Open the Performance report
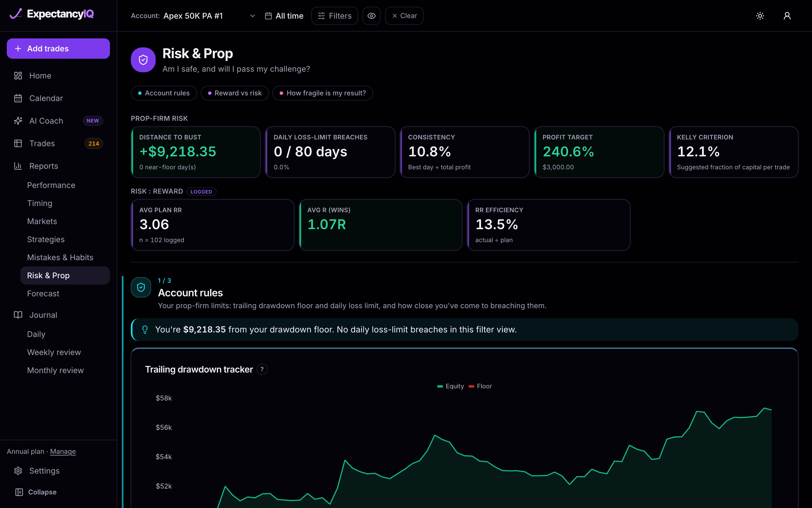 point(51,185)
